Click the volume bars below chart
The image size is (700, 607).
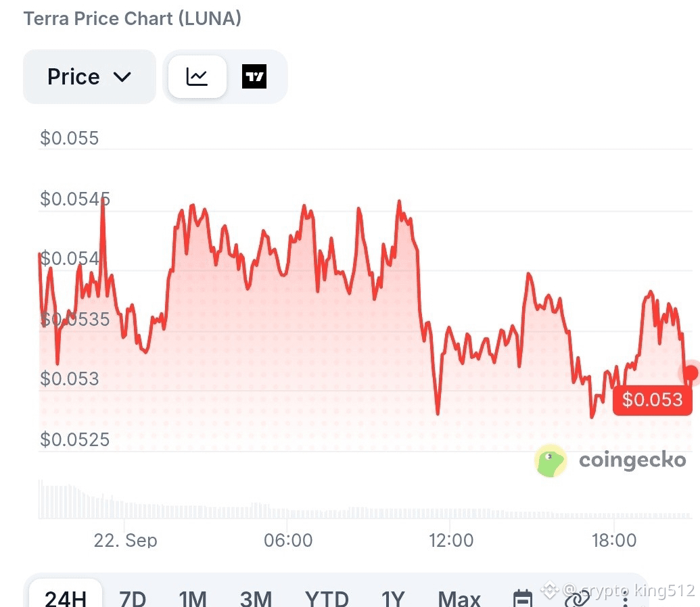pyautogui.click(x=365, y=499)
